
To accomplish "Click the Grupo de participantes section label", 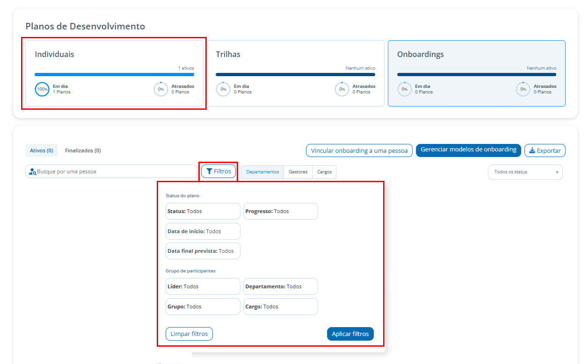I will (190, 271).
